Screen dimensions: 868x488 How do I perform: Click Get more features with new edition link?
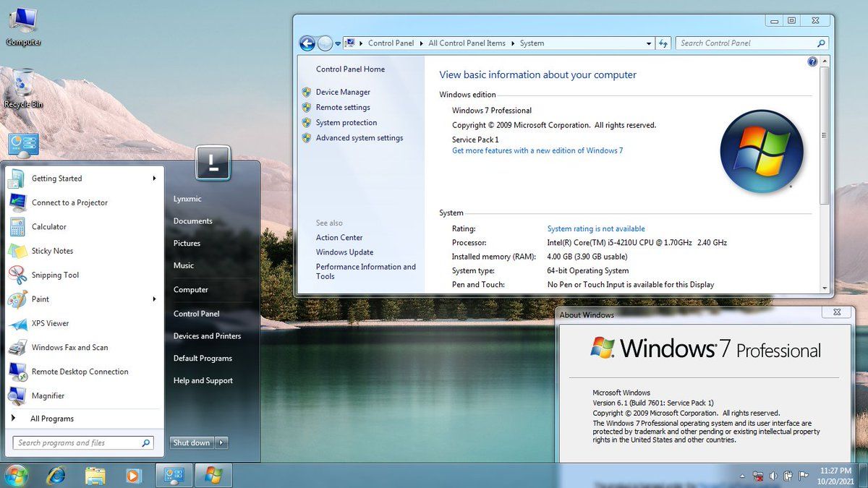tap(537, 151)
